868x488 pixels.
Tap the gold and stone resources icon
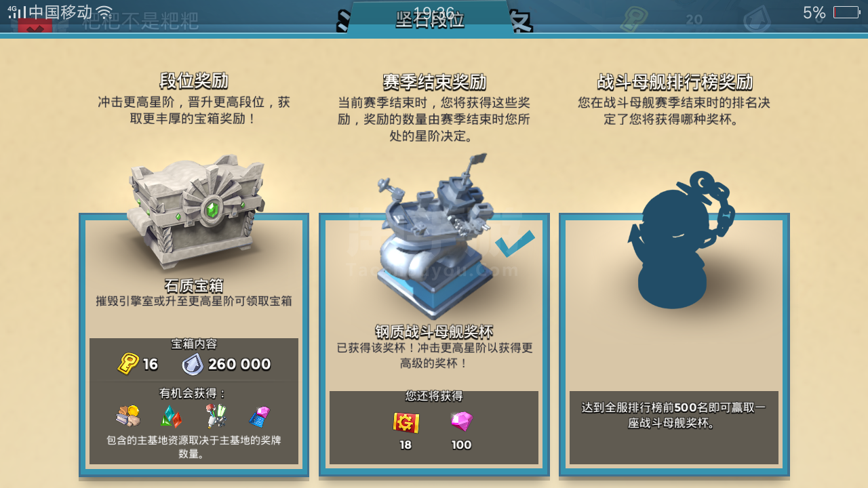(x=127, y=416)
